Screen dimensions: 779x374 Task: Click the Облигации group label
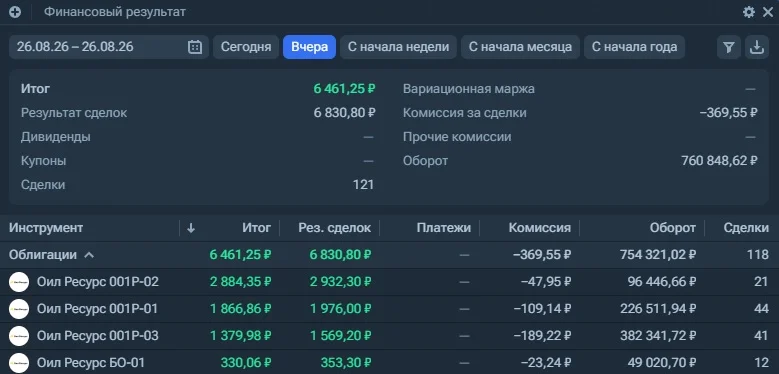tap(43, 255)
